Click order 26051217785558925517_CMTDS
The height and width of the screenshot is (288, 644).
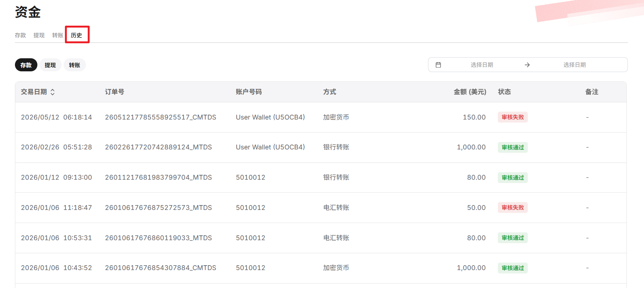[x=161, y=117]
